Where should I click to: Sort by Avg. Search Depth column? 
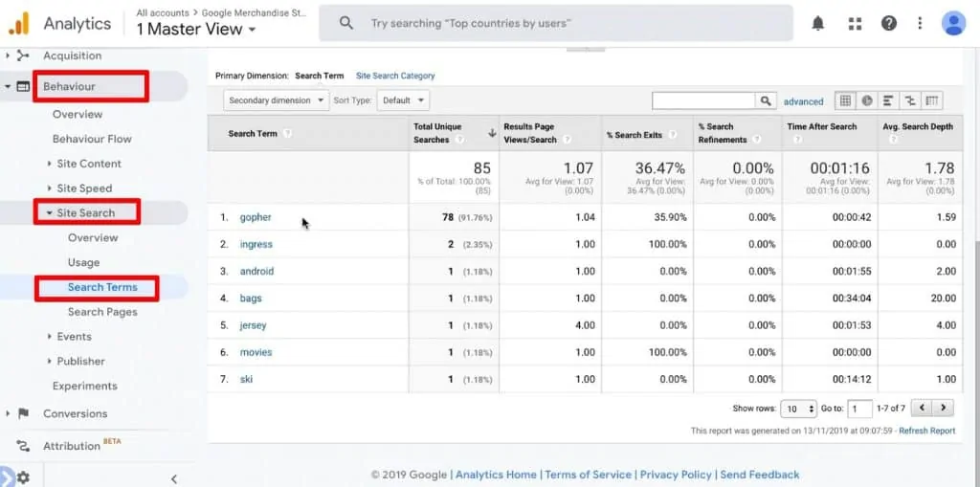click(918, 126)
